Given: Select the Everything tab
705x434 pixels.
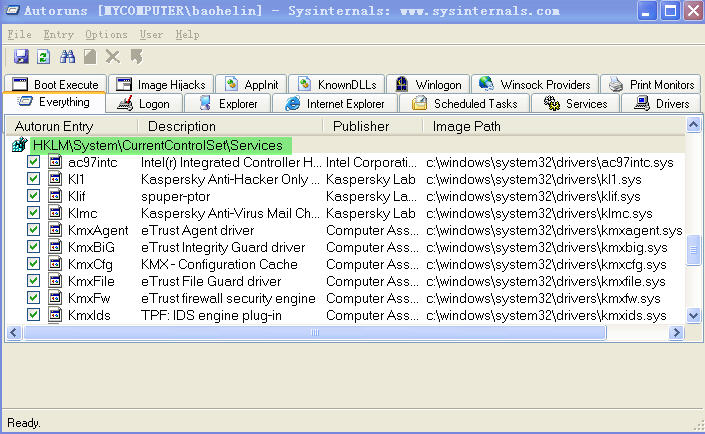Looking at the screenshot, I should [x=54, y=103].
